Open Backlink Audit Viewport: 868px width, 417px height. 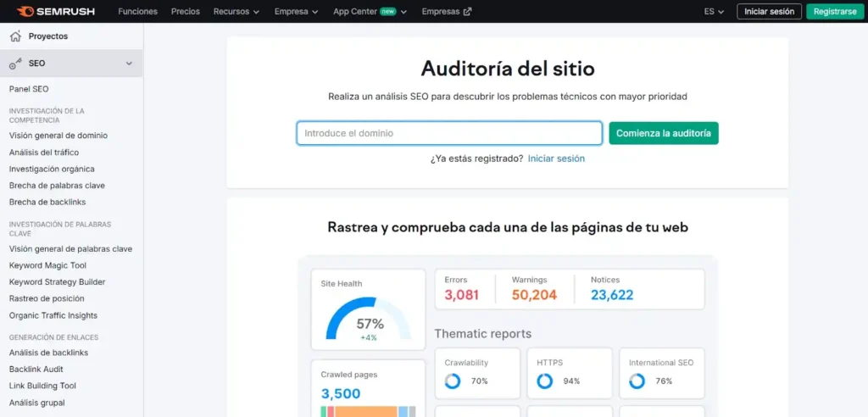tap(36, 370)
